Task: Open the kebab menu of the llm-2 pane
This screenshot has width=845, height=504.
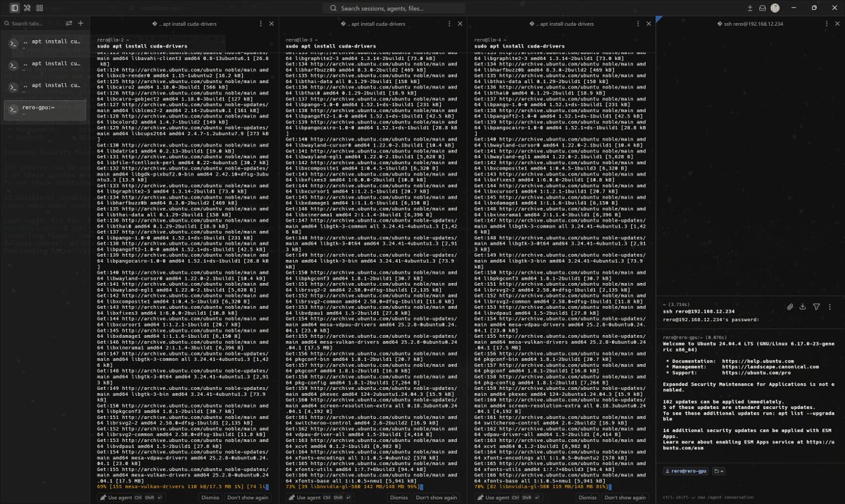Action: tap(260, 23)
